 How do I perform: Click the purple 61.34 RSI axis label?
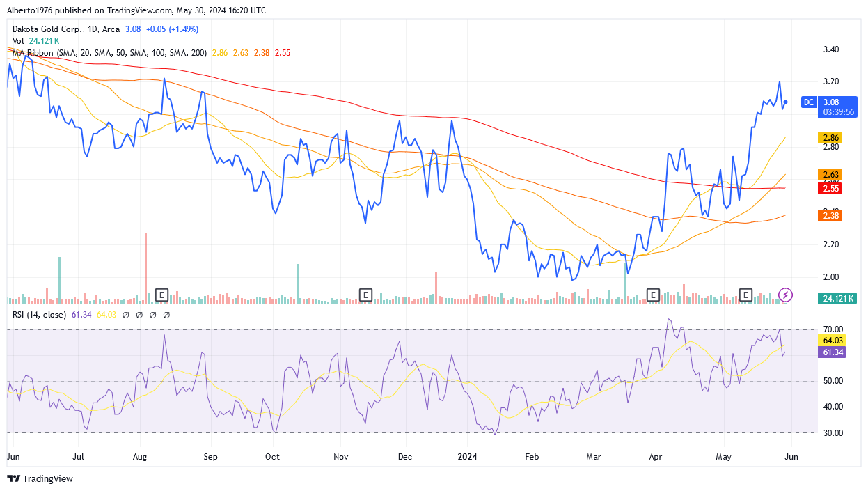(x=832, y=352)
